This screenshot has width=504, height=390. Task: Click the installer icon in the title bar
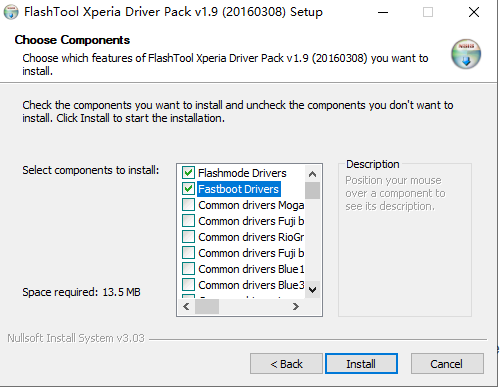11,12
